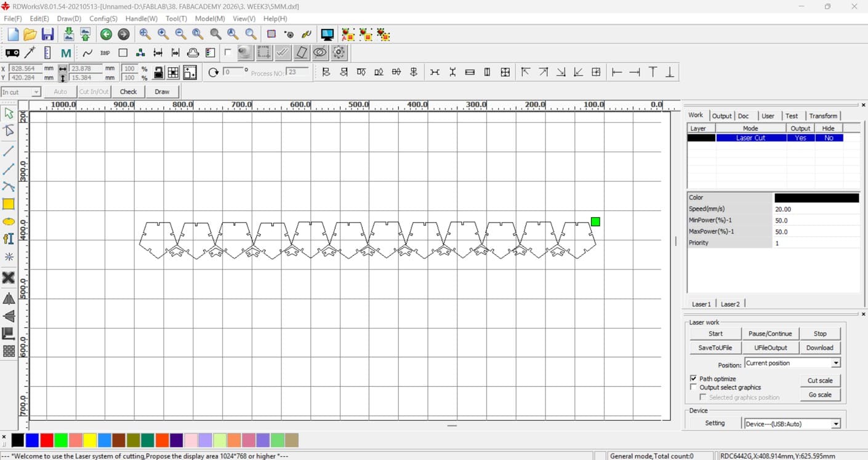Open the Device USB Auto dropdown

coord(835,424)
